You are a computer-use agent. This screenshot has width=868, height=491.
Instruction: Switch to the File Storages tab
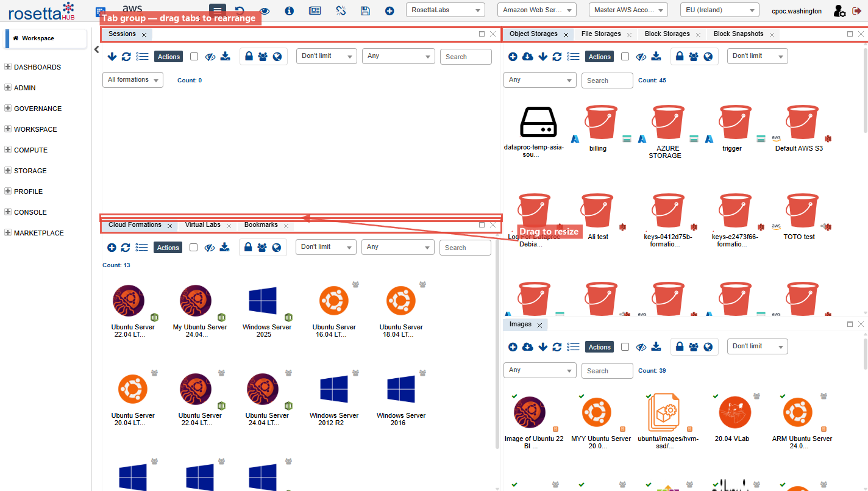[600, 34]
